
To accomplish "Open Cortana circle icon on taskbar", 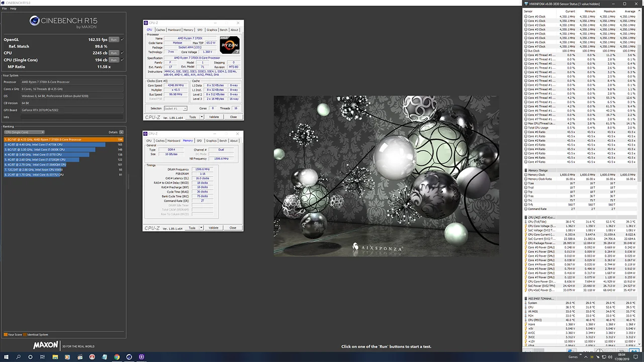I will pyautogui.click(x=30, y=357).
